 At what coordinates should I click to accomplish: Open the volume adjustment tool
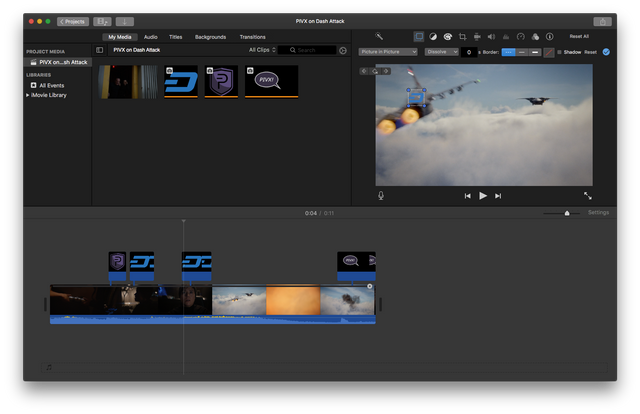(491, 36)
